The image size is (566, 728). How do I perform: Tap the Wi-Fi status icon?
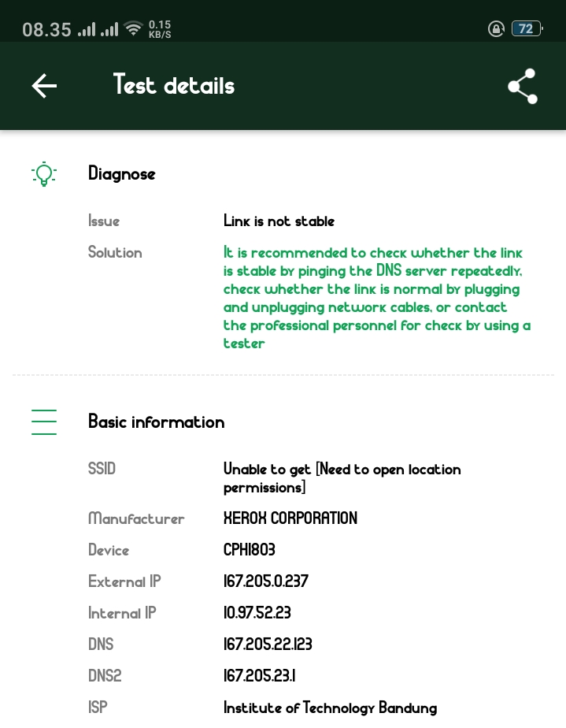(133, 29)
